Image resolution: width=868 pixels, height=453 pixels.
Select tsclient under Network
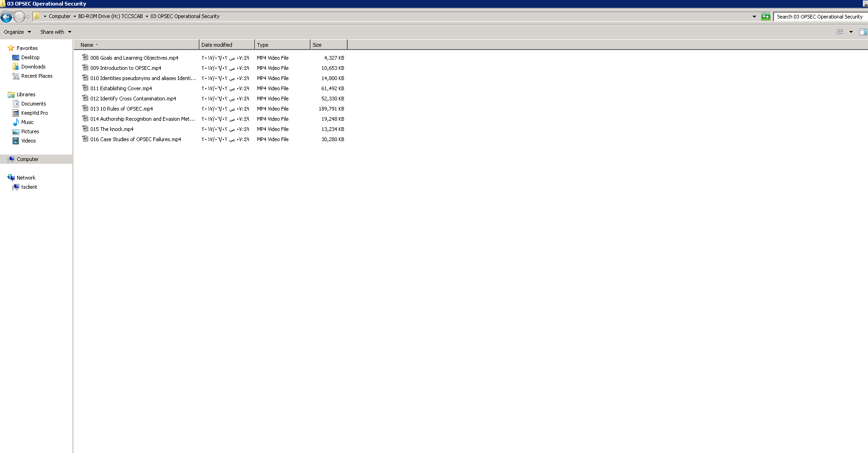point(29,187)
